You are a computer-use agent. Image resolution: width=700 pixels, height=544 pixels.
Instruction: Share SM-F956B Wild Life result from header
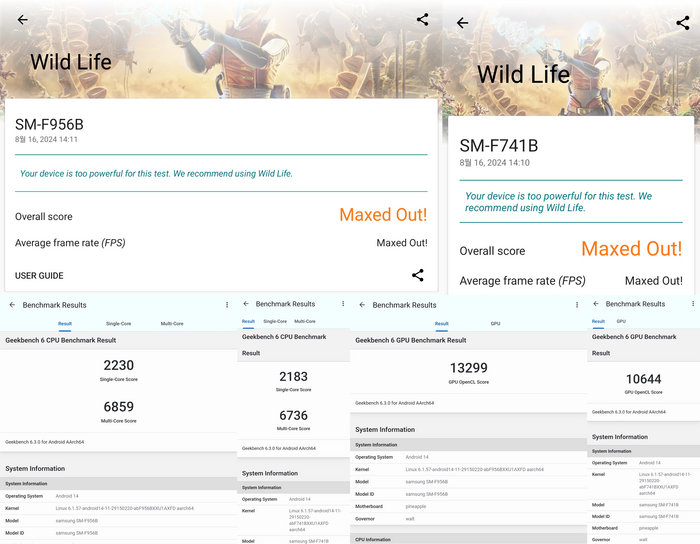click(422, 19)
